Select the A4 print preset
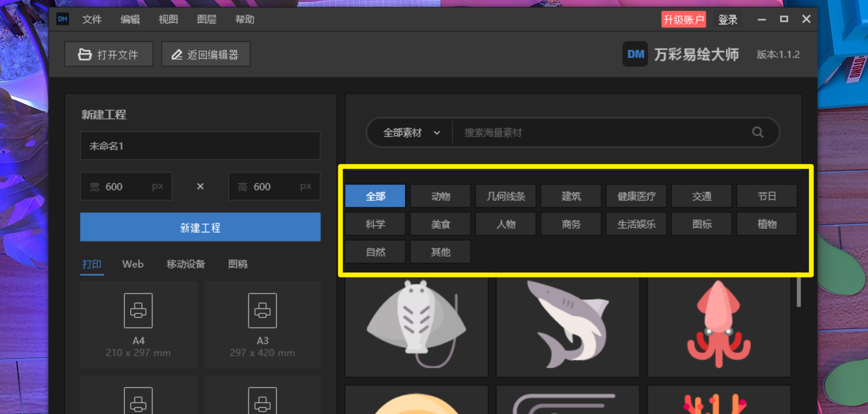 (x=139, y=325)
